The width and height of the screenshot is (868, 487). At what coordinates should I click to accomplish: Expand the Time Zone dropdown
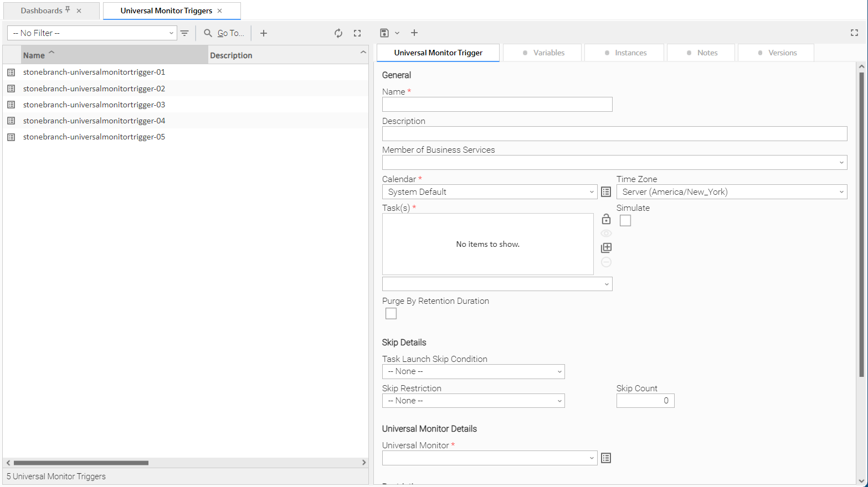pyautogui.click(x=731, y=192)
